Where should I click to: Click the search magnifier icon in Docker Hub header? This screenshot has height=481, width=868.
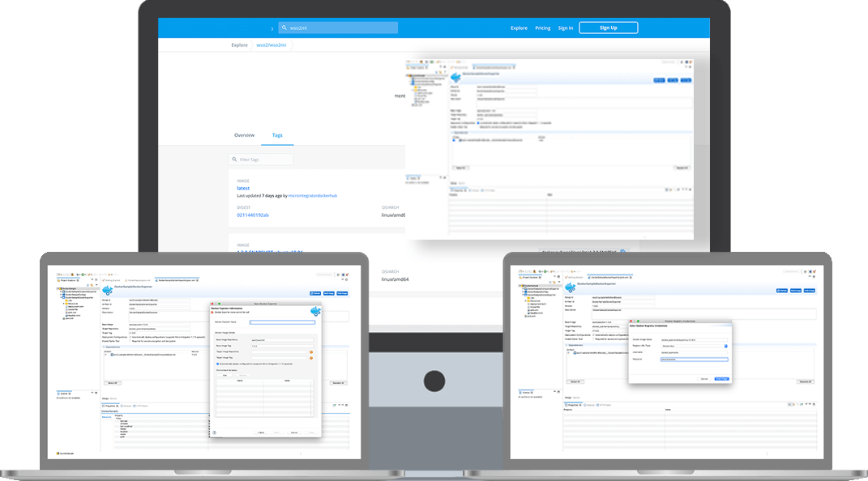tap(283, 28)
